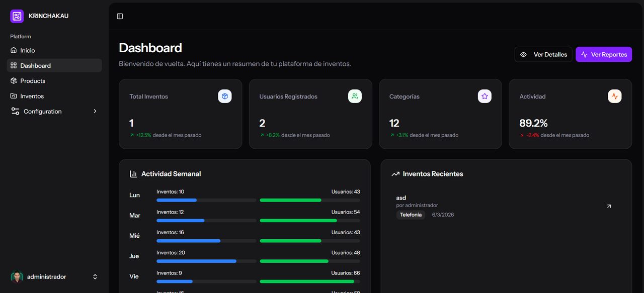Click the Inventos folder icon

point(14,96)
